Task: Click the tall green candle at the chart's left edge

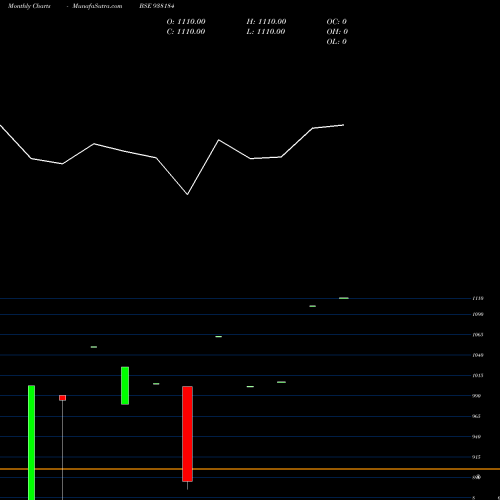Action: [31, 442]
